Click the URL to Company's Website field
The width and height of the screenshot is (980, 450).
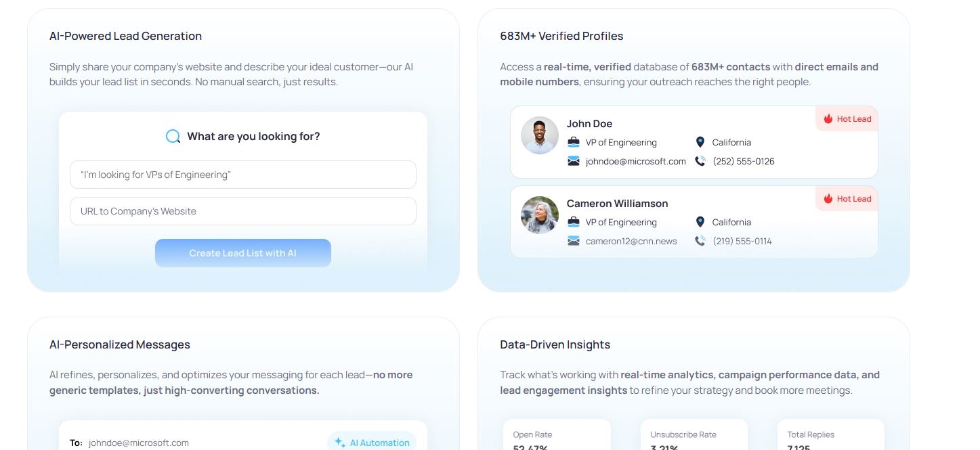coord(243,211)
